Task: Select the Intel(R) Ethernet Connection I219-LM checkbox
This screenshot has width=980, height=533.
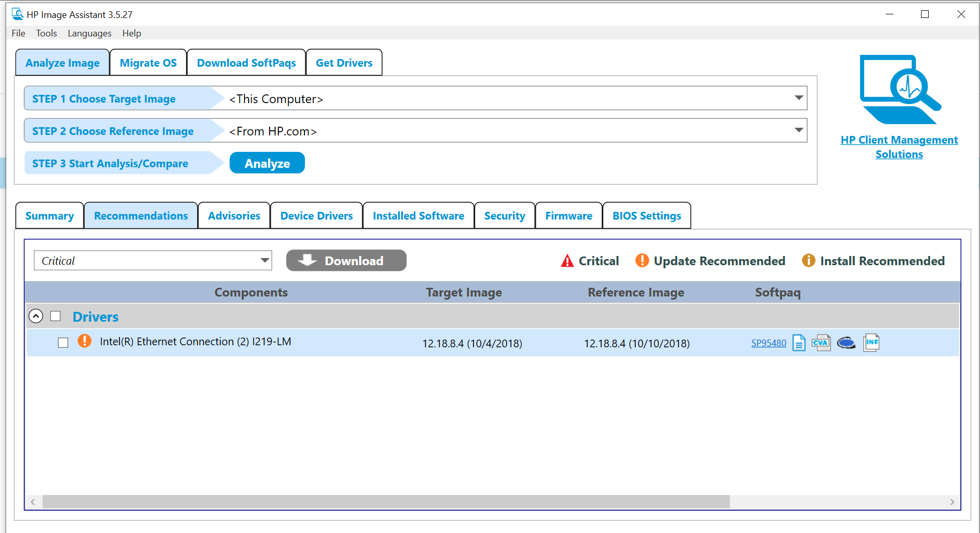Action: click(x=63, y=342)
